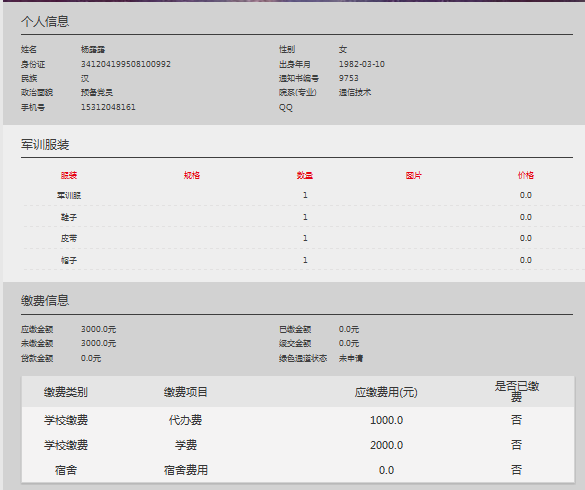Click the 军训服装 section heading
This screenshot has width=585, height=490.
pyautogui.click(x=45, y=145)
